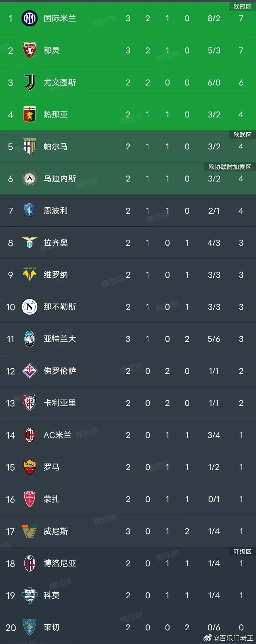Open the 国际米兰 team name
This screenshot has width=256, height=644.
click(x=60, y=18)
